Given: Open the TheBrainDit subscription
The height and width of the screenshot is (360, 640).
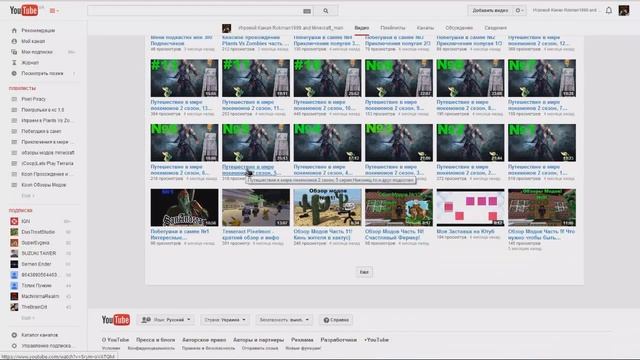Looking at the screenshot, I should 34,307.
